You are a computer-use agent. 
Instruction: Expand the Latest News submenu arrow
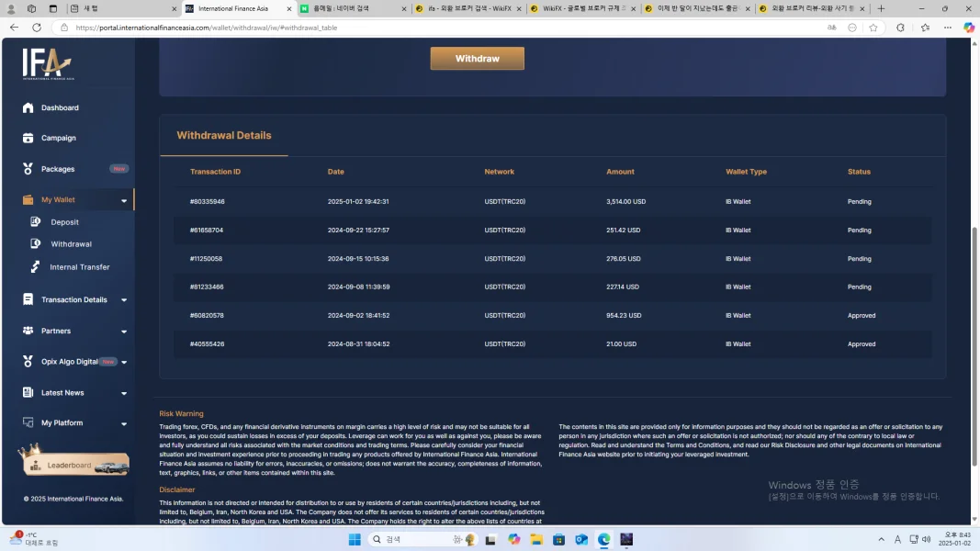click(124, 393)
